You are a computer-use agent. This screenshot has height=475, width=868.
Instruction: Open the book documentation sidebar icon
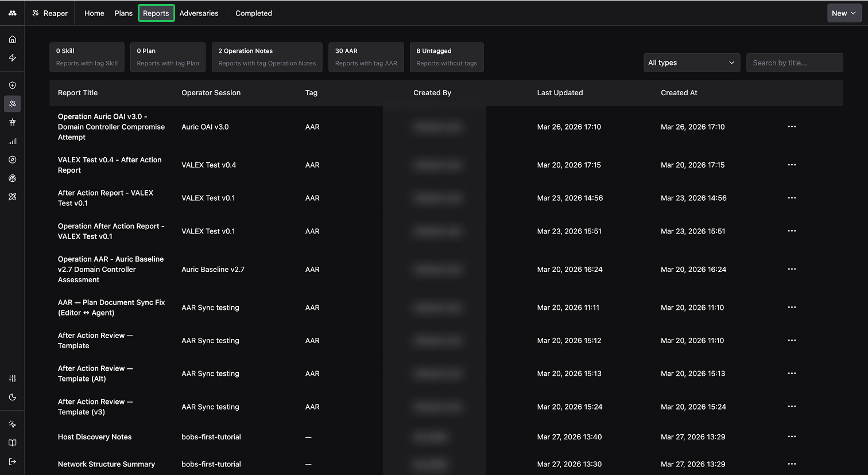pos(13,443)
